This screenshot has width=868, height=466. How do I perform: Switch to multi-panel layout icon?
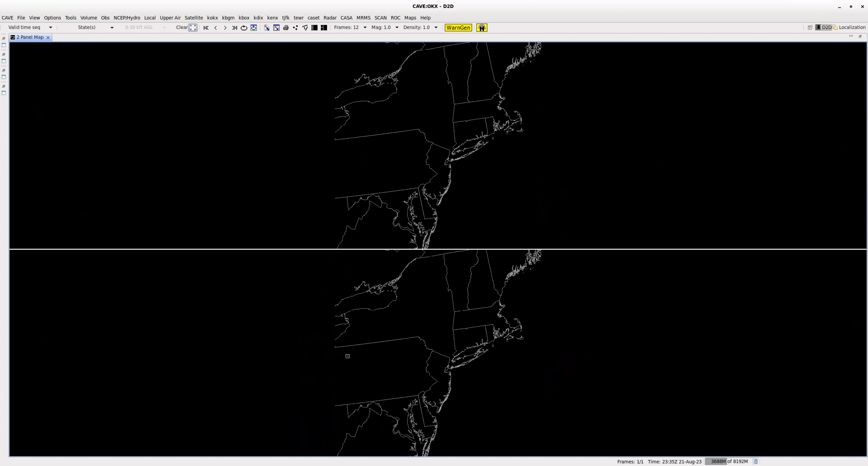[324, 28]
